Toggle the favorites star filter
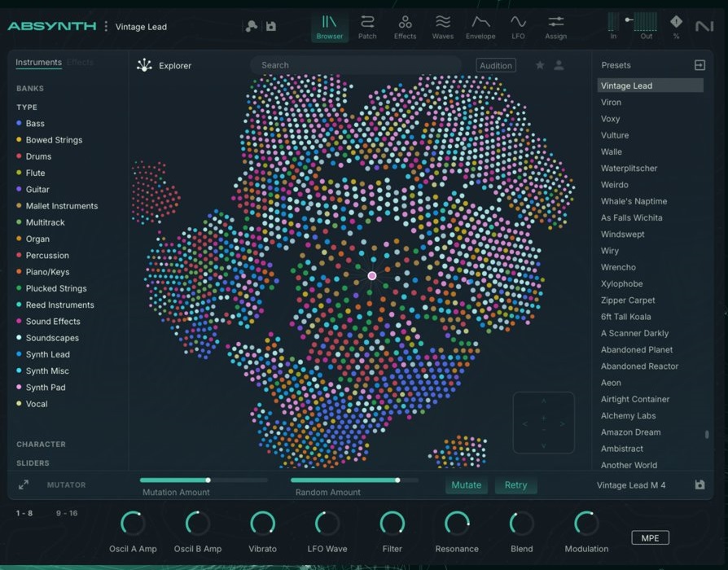 pos(539,66)
